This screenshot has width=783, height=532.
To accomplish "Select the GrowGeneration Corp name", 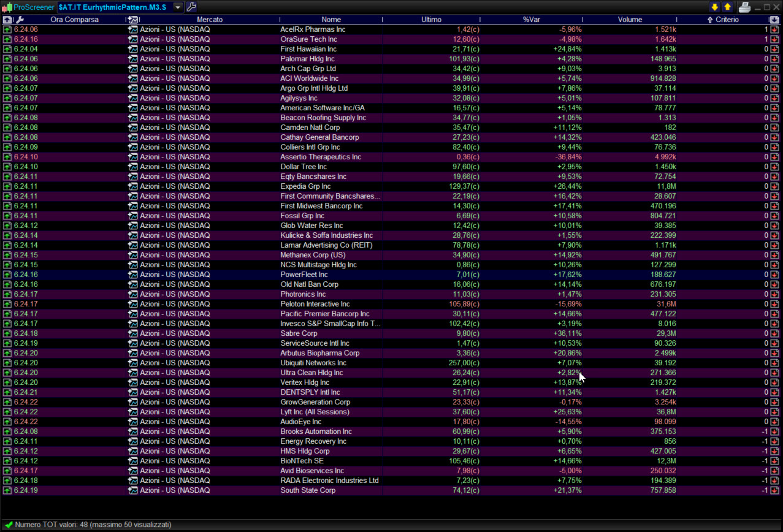I will point(315,402).
